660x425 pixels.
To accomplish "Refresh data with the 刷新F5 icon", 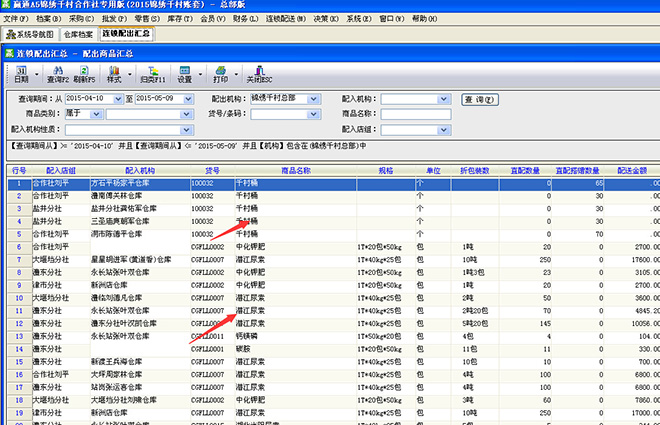I will 85,73.
